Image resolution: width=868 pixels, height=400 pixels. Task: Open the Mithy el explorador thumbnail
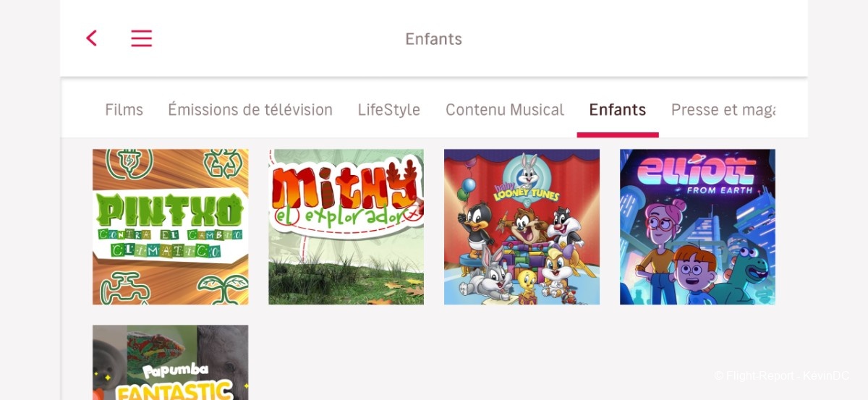point(346,226)
